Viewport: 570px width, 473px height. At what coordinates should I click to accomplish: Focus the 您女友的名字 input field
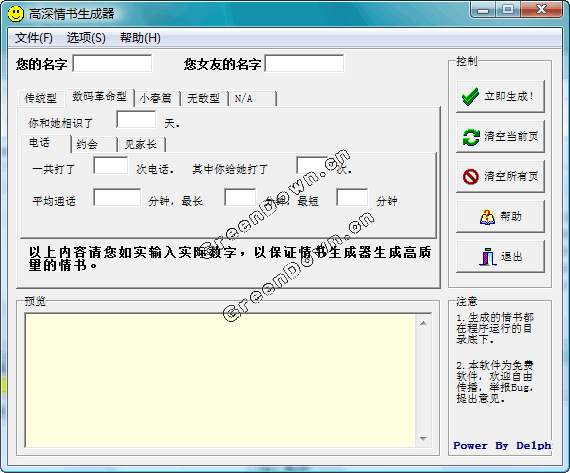click(305, 63)
